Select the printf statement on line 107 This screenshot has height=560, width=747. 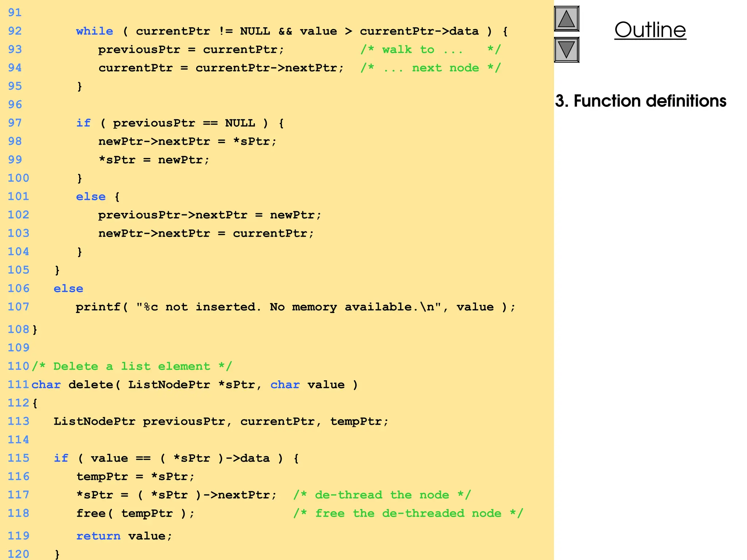click(296, 307)
